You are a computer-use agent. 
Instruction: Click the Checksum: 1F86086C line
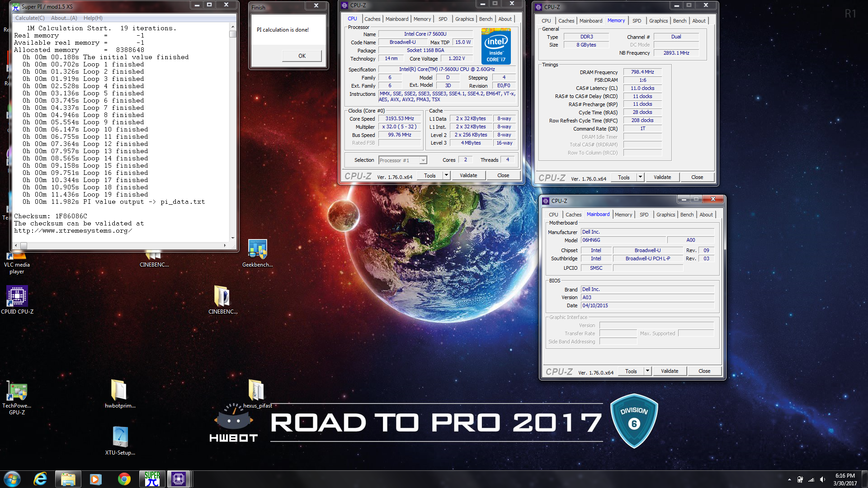(51, 216)
